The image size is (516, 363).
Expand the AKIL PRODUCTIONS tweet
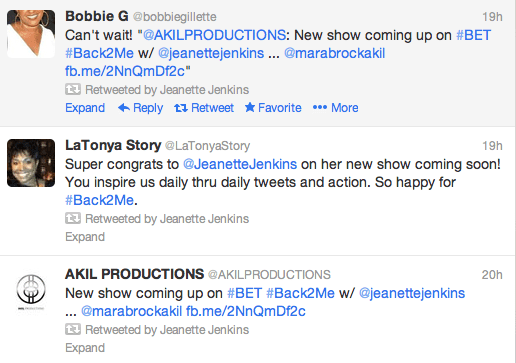click(x=85, y=348)
